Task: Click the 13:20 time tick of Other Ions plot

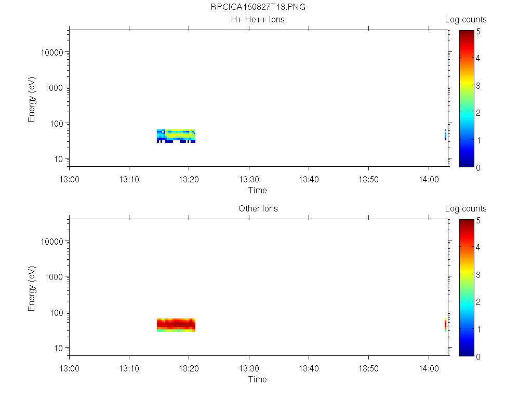Action: point(189,368)
